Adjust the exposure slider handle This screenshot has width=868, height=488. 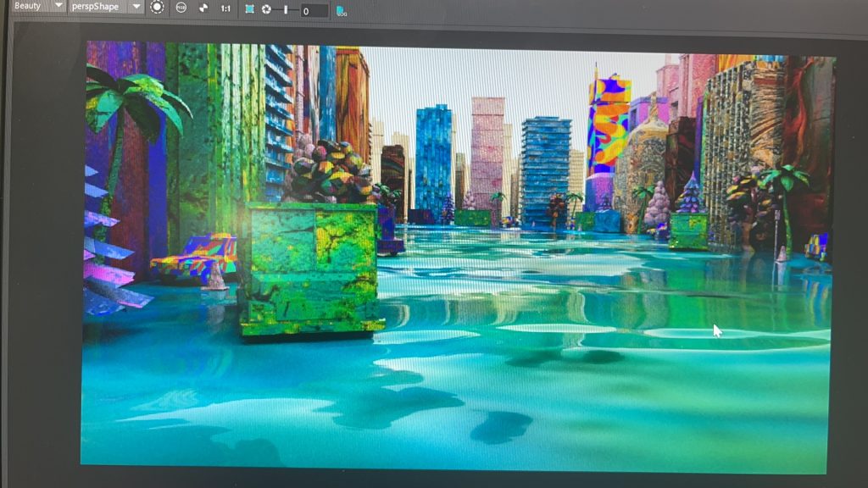[286, 9]
